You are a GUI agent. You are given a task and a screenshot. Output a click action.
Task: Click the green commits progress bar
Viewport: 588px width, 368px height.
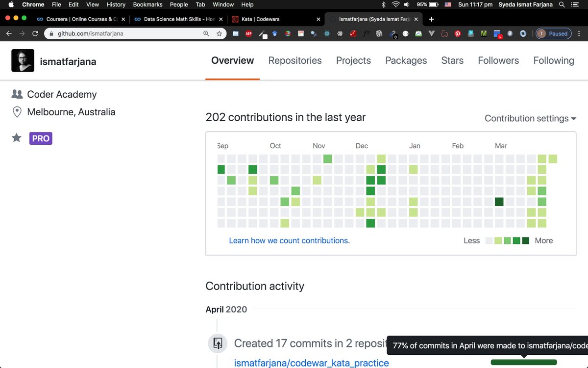(x=524, y=363)
